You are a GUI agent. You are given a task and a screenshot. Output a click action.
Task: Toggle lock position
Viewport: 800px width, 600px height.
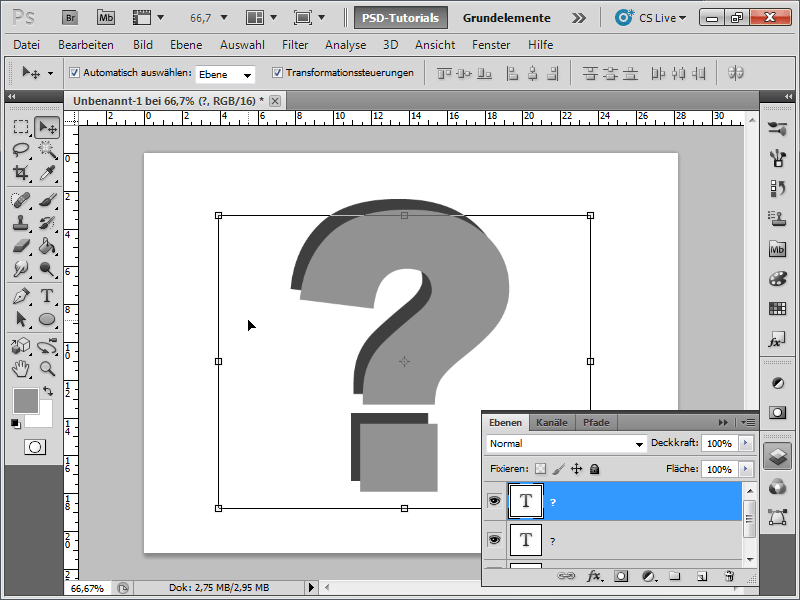577,468
